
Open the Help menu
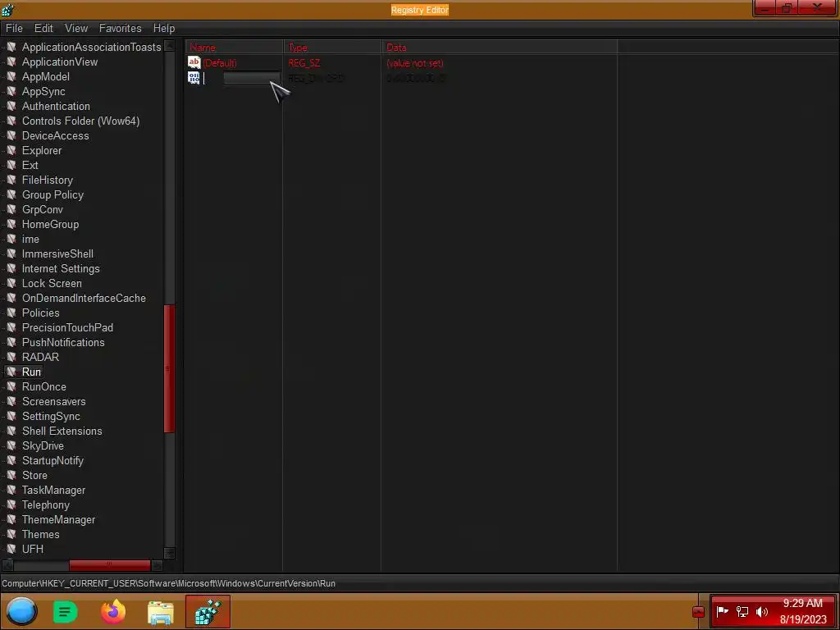click(x=164, y=29)
